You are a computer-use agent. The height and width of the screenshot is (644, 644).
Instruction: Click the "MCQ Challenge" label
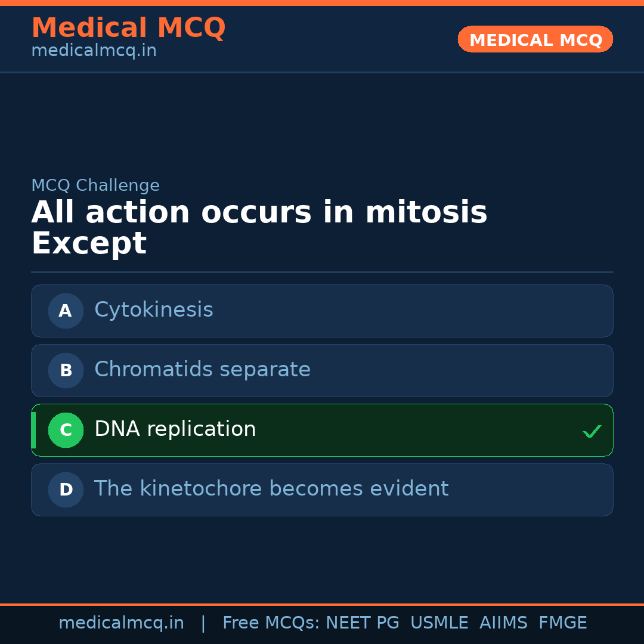point(95,185)
